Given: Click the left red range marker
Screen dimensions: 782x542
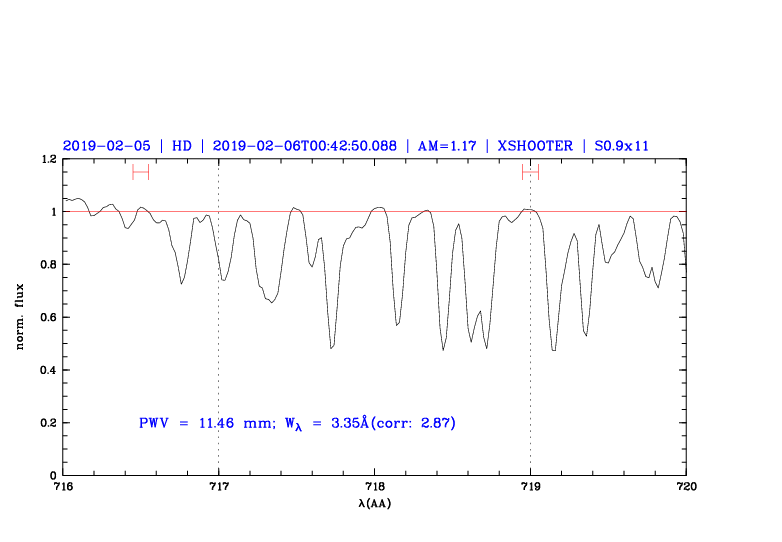Looking at the screenshot, I should [140, 172].
